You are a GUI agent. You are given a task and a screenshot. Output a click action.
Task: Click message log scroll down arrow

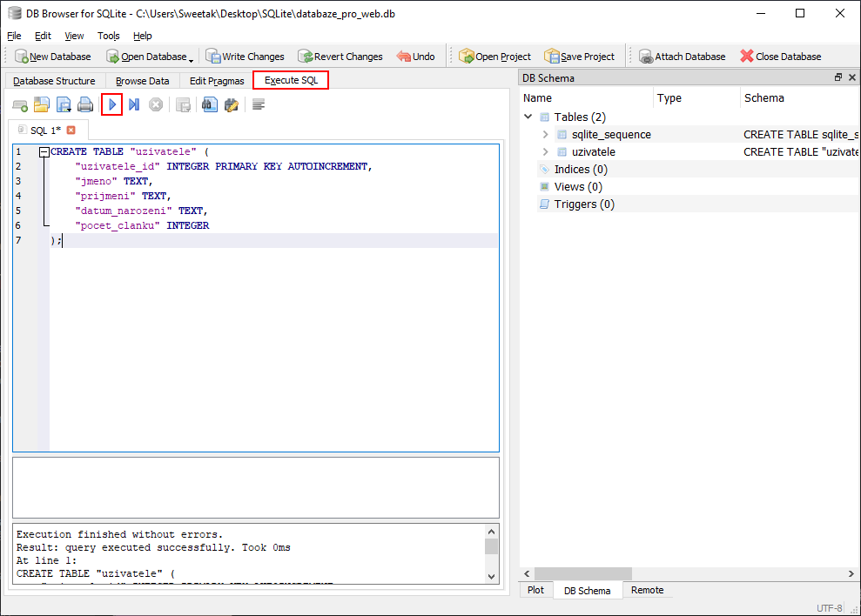click(x=492, y=577)
